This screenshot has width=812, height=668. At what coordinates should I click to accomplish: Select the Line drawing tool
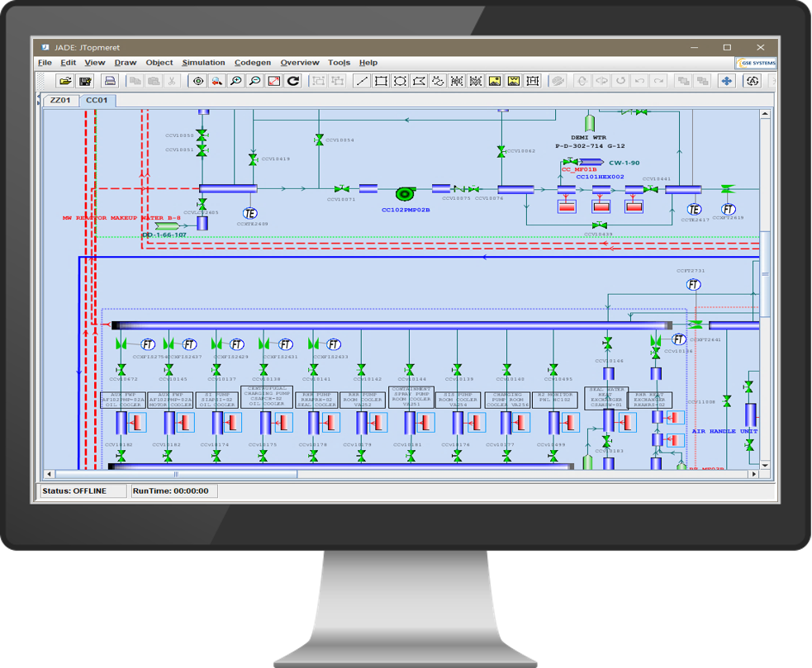[x=362, y=81]
